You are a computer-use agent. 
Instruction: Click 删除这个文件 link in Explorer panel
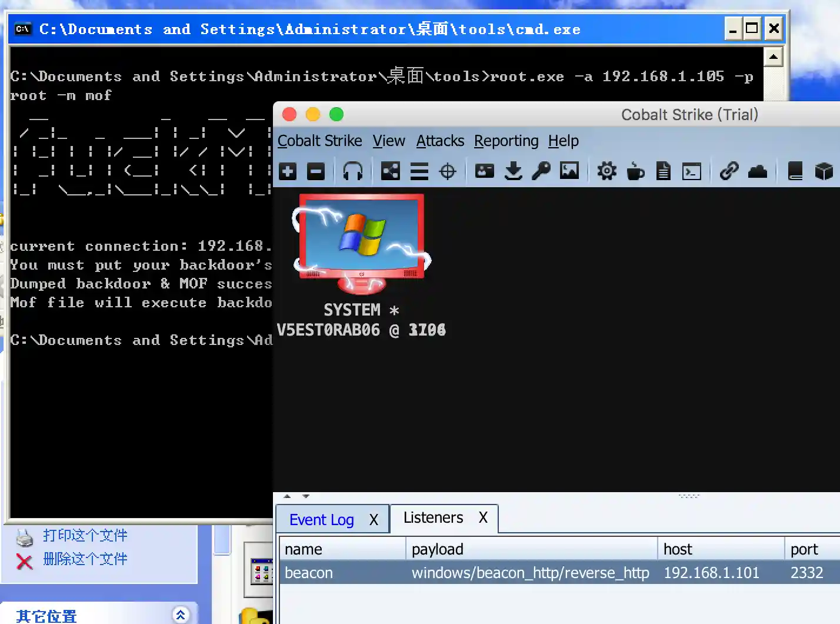(x=85, y=559)
